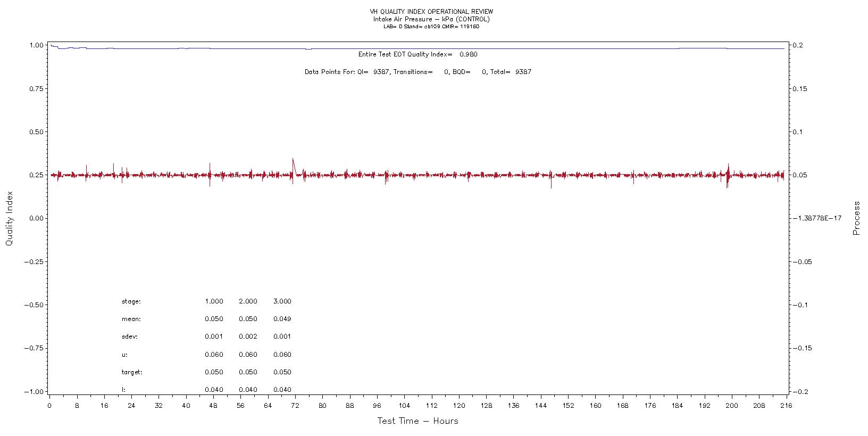Click the chart title VH QUALITY INDEX OPERATIONAL REVIEW
This screenshot has height=436, width=868.
[x=431, y=12]
